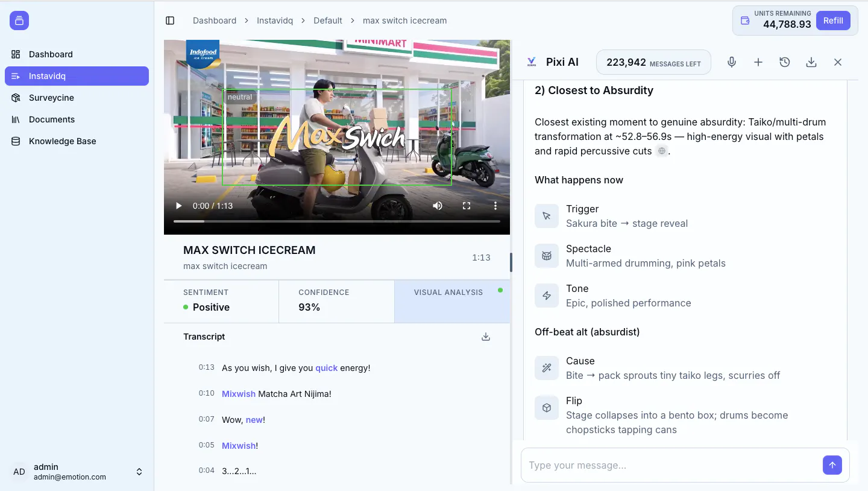Open the Visual Analysis tab
This screenshot has width=868, height=491.
(x=452, y=301)
